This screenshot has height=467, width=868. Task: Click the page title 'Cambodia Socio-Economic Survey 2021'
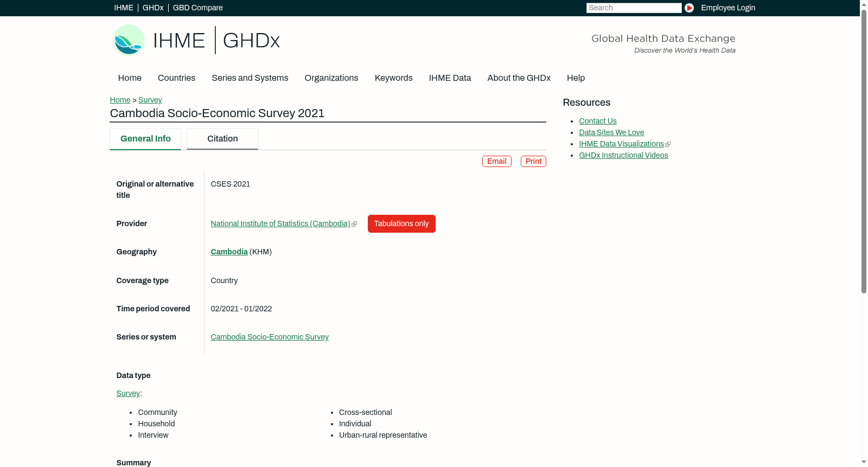217,113
